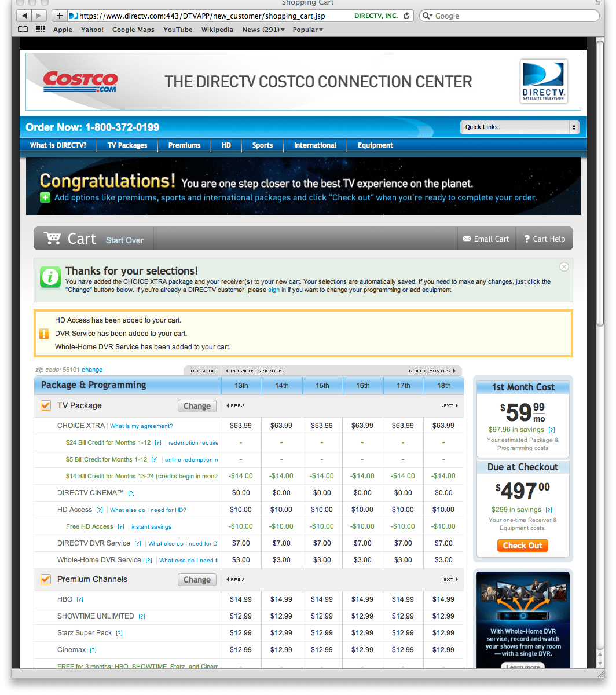Click the [?] help beside SHOWTIME UNLIMITED
This screenshot has height=695, width=616.
142,616
